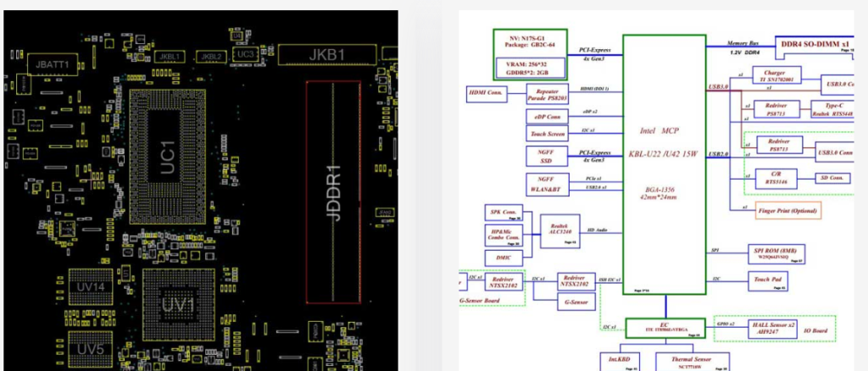
Task: Click the UV14 memory chip footprint
Action: click(91, 287)
